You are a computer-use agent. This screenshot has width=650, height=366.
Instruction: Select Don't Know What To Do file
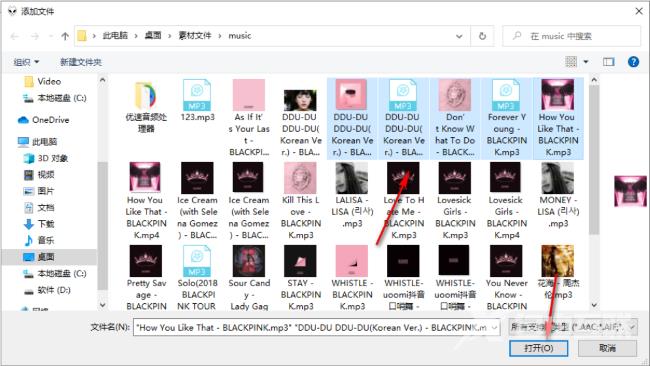[x=455, y=118]
